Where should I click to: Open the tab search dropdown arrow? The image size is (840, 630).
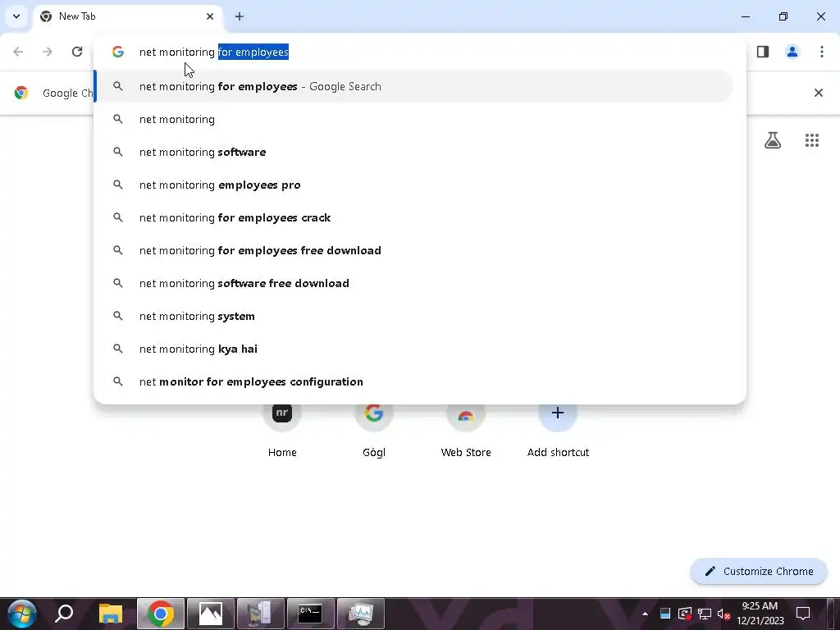(x=16, y=16)
